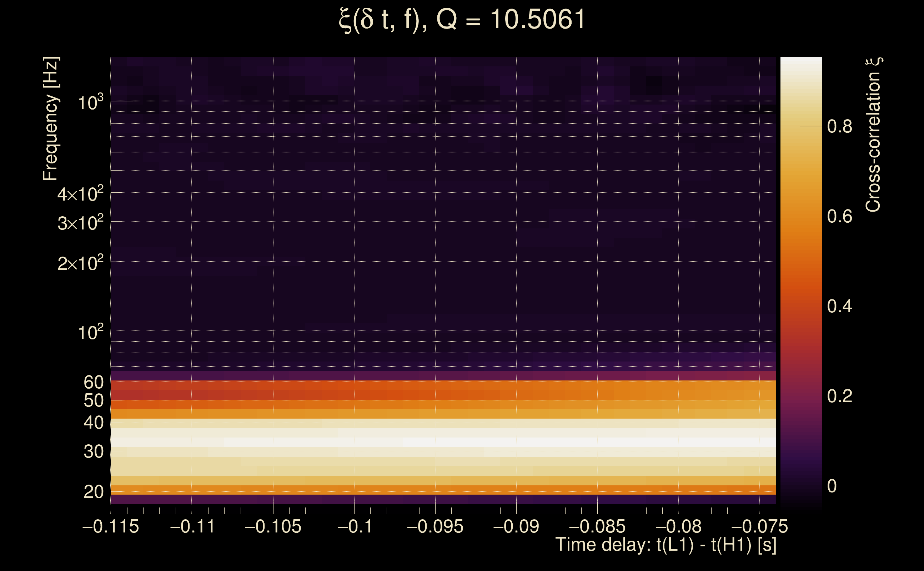Click the plot title showing Q = 10.5061

(x=462, y=20)
